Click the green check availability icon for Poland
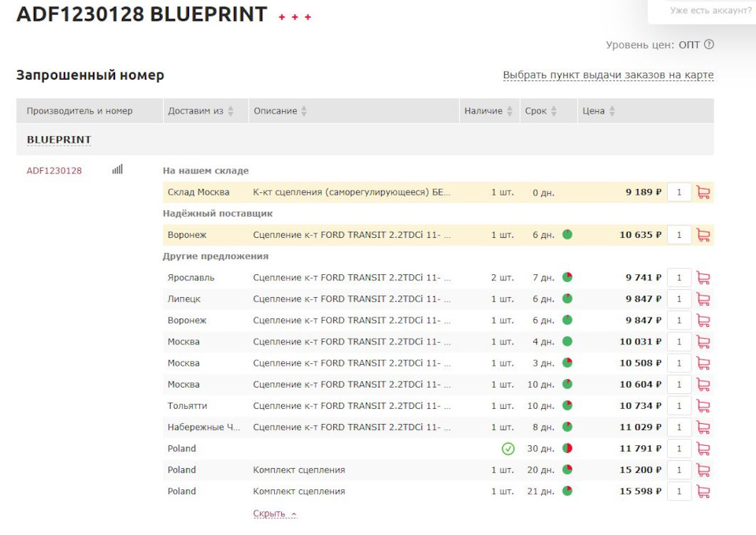 click(x=508, y=448)
